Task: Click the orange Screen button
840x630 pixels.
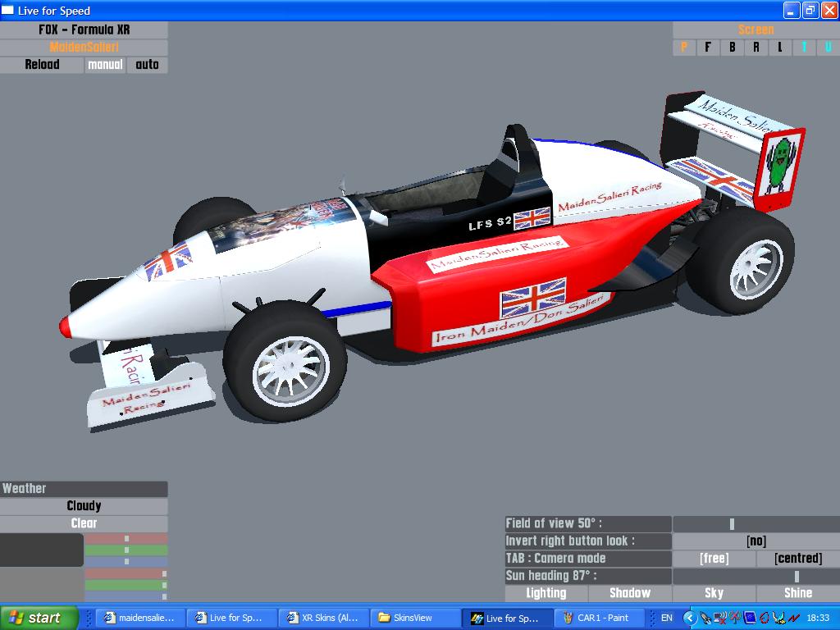Action: pos(756,30)
